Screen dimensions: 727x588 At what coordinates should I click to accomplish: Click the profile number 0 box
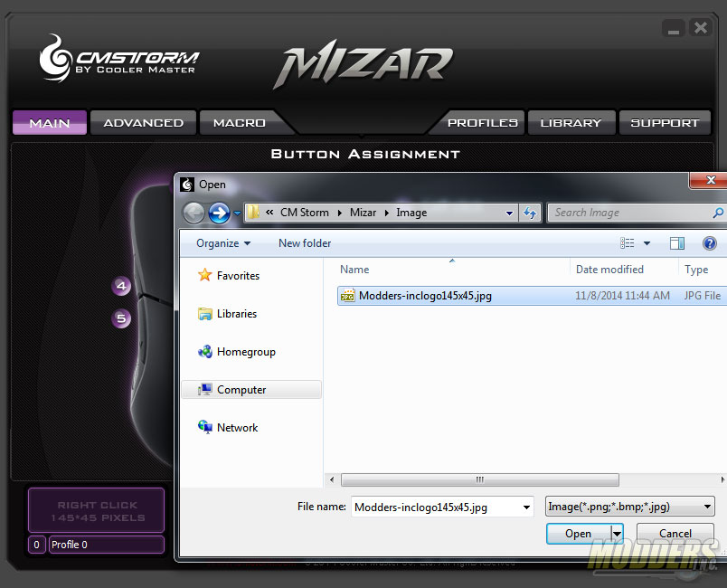point(37,545)
